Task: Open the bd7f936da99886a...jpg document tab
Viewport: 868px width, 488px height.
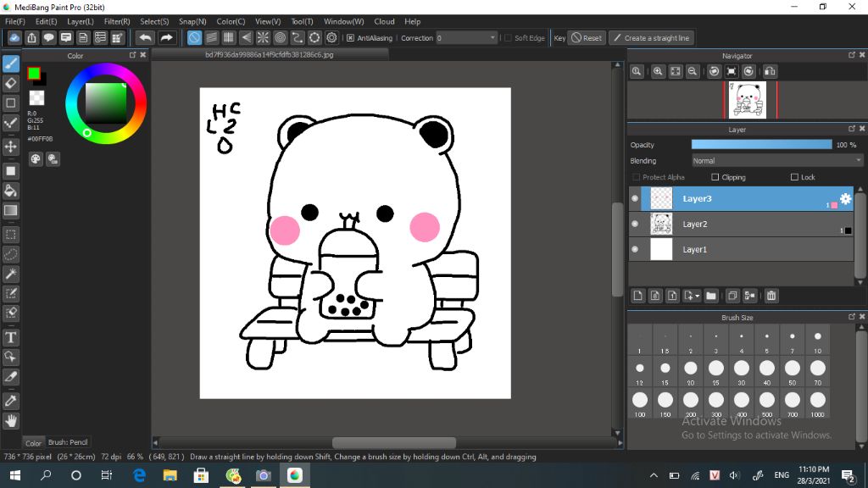Action: pyautogui.click(x=269, y=55)
